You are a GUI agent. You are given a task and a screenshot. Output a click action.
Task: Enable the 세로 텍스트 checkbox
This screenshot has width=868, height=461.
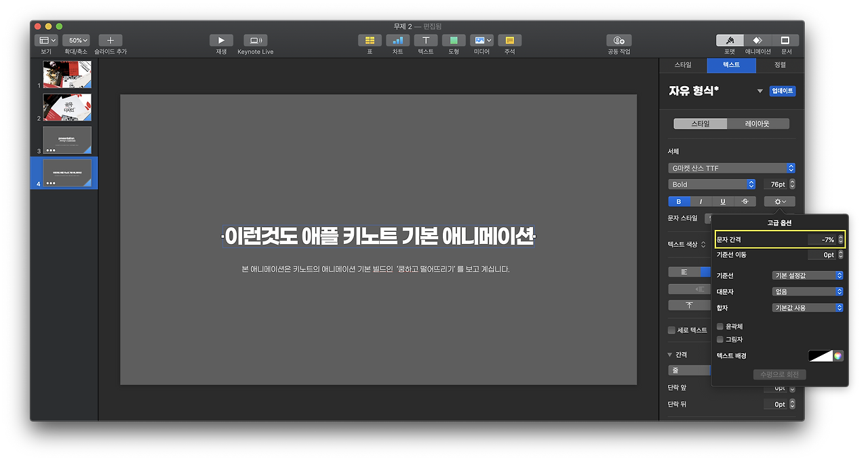671,330
